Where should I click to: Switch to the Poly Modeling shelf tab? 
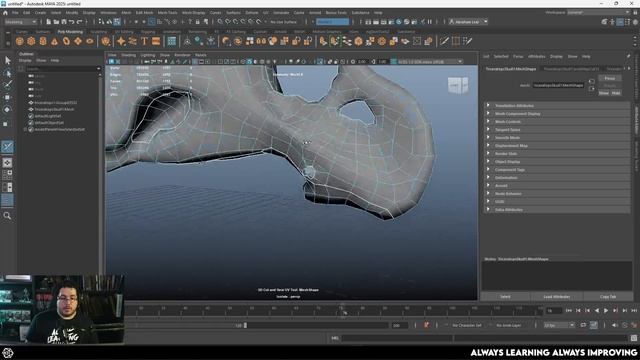pyautogui.click(x=70, y=31)
